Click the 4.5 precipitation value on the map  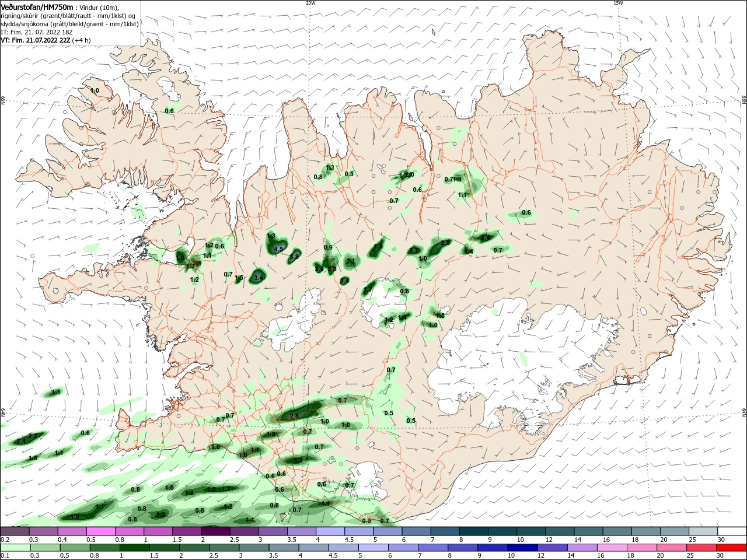coord(278,249)
